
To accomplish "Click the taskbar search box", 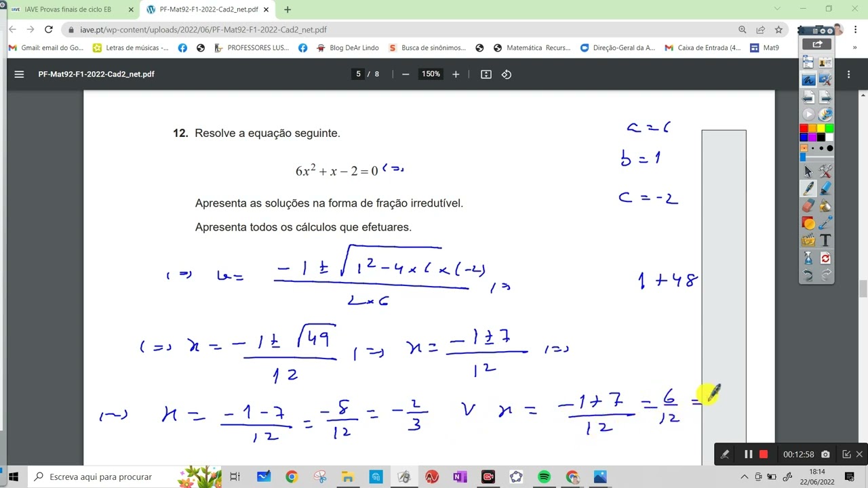I will click(x=124, y=476).
